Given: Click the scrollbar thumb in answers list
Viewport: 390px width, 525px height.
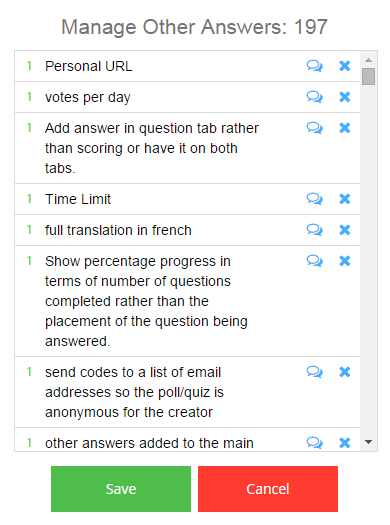Looking at the screenshot, I should [369, 77].
